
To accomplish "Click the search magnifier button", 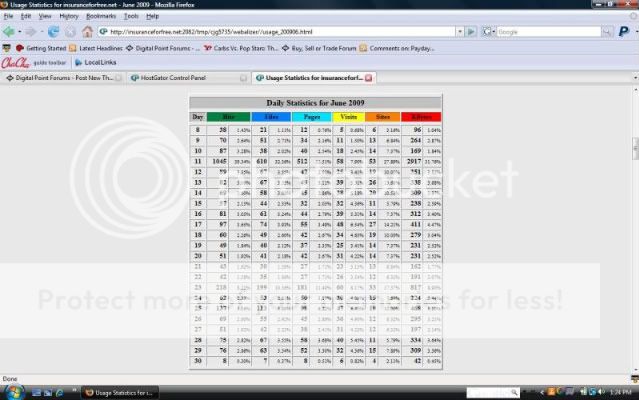I will 607,32.
